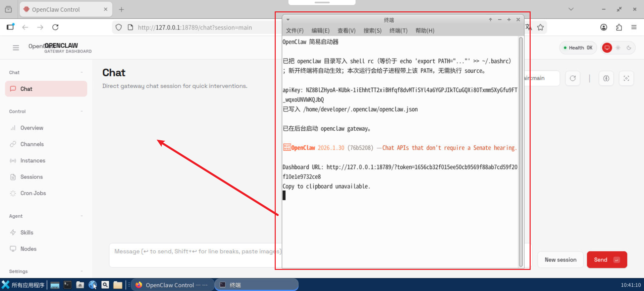The image size is (644, 291).
Task: Click the taskbar clock showing 10:41:10
Action: (x=631, y=285)
